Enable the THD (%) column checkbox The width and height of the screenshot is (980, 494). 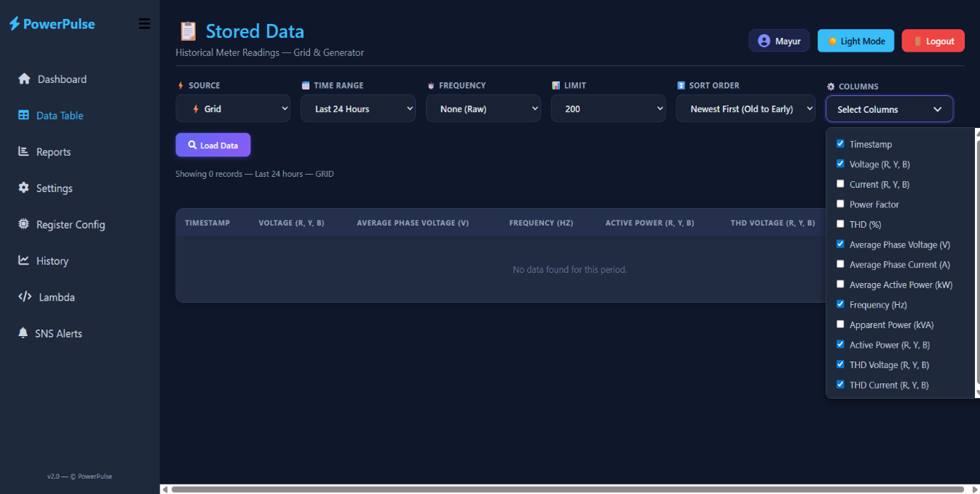(x=840, y=224)
